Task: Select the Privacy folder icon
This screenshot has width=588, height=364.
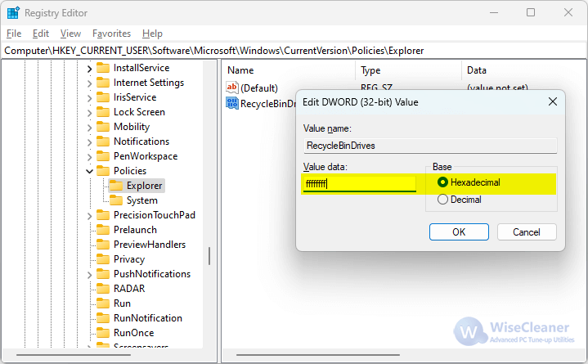Action: (x=103, y=259)
